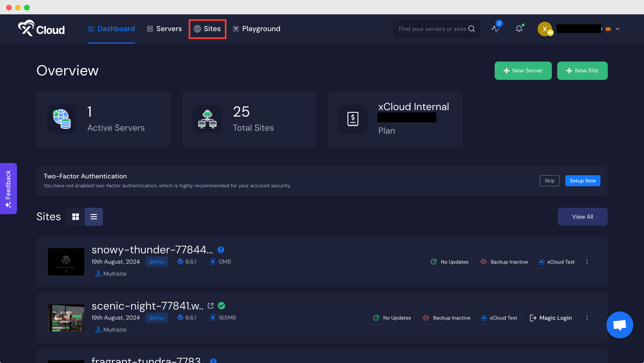The width and height of the screenshot is (644, 363).
Task: Open scenic-night site three-dot menu
Action: [587, 318]
